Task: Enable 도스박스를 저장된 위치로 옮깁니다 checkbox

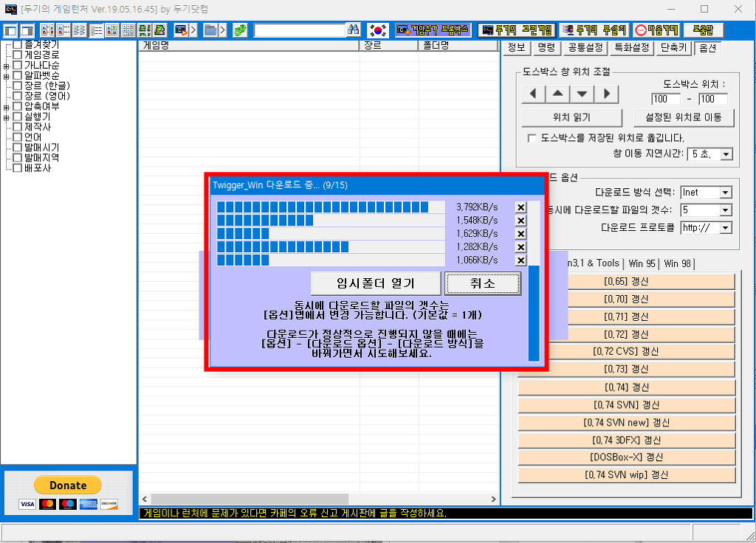Action: (532, 138)
